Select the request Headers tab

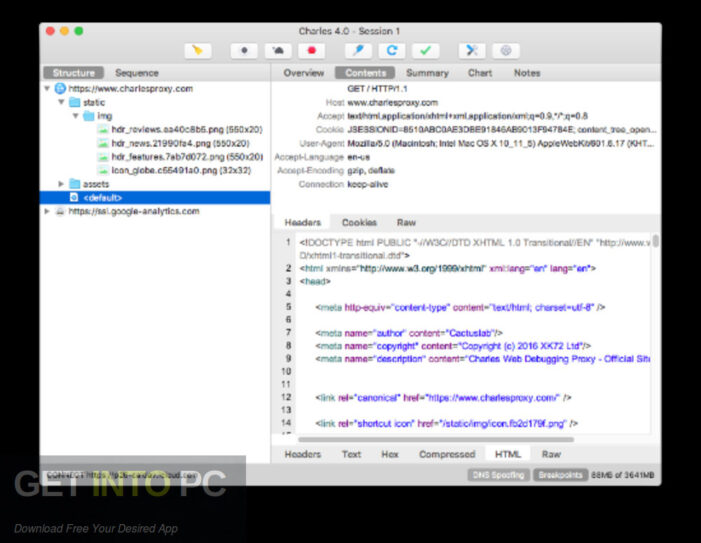(x=303, y=223)
